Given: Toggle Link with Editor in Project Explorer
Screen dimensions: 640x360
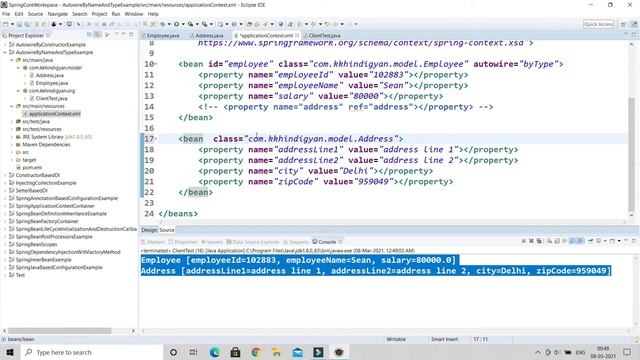Looking at the screenshot, I should click(x=98, y=35).
